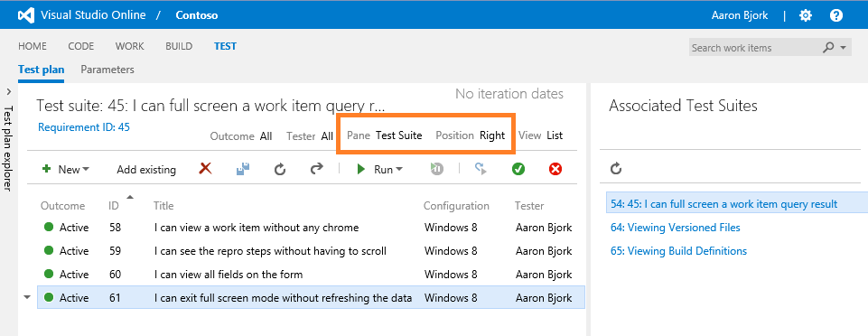Open the help question mark icon

[x=835, y=15]
